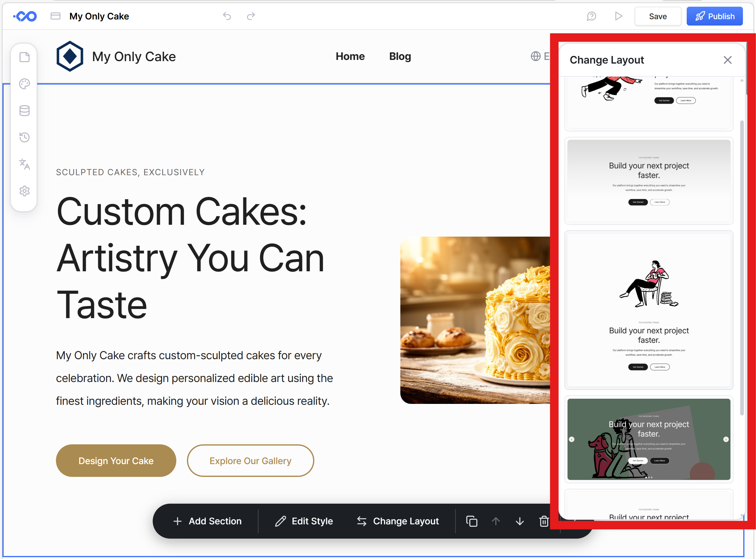Click the Publish button
This screenshot has width=756, height=559.
(714, 16)
